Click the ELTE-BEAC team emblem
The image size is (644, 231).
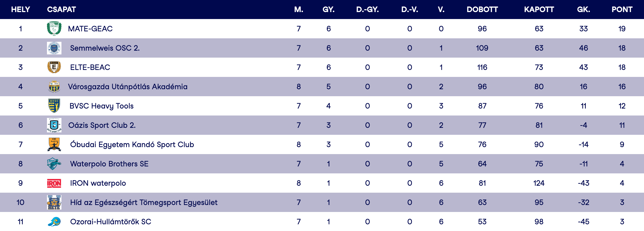pos(54,67)
